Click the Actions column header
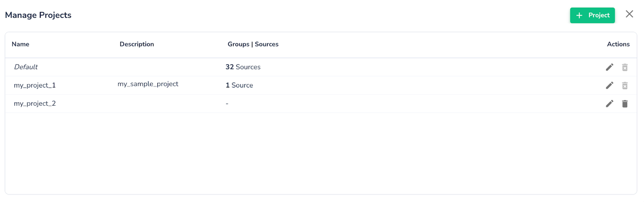644x202 pixels. coord(618,44)
